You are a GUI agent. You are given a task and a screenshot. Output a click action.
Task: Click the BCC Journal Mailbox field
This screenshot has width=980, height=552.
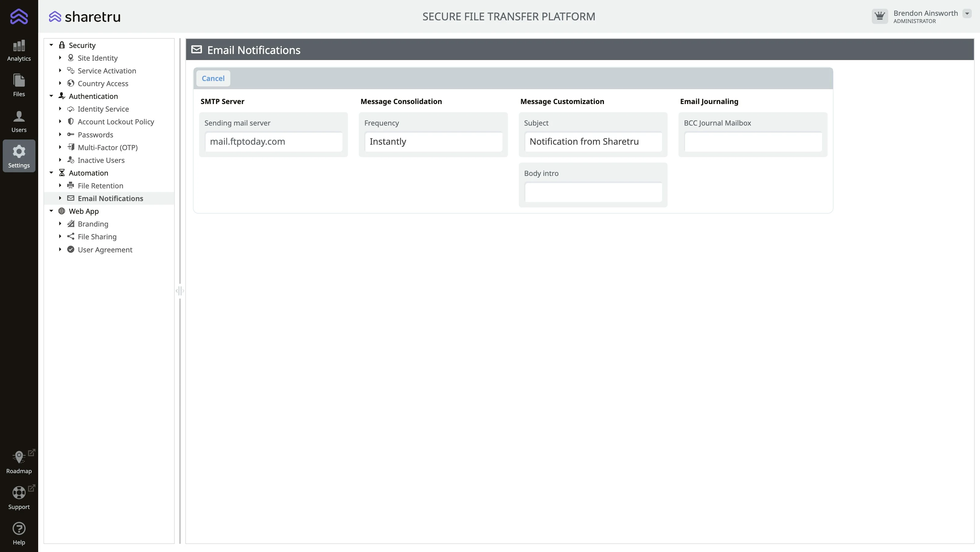[x=752, y=142]
